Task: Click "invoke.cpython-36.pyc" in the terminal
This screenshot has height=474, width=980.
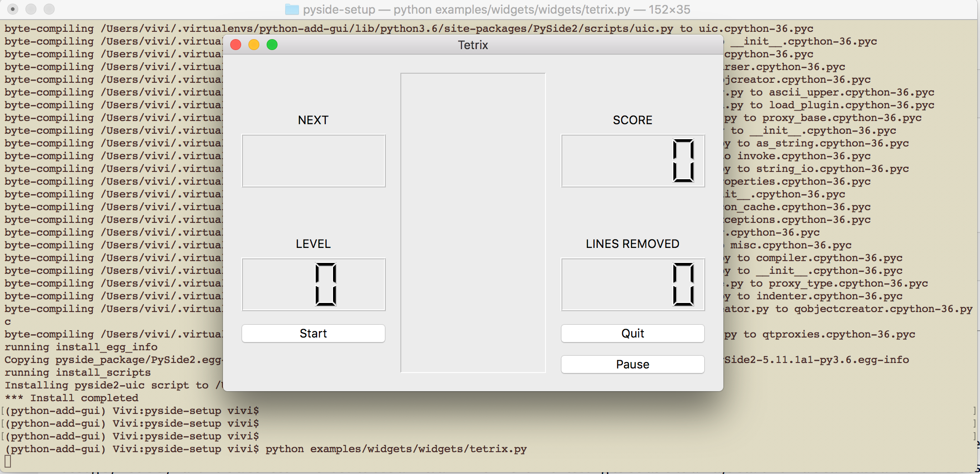Action: pos(804,156)
